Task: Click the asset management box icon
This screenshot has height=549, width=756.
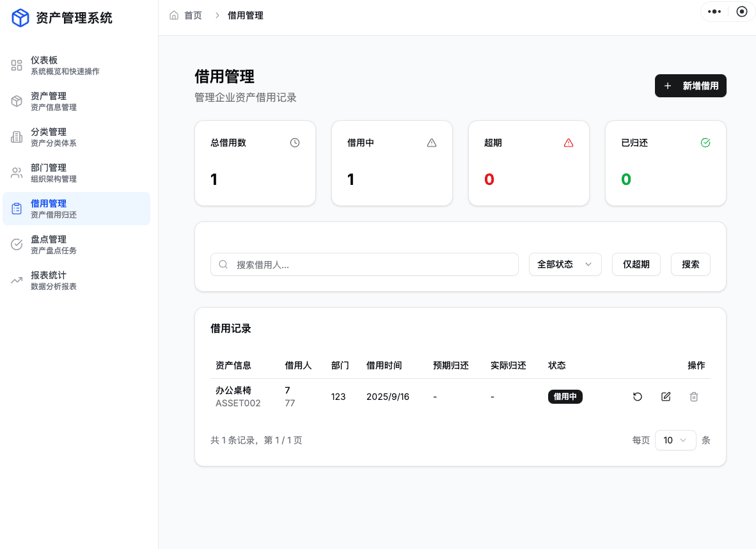Action: (17, 101)
